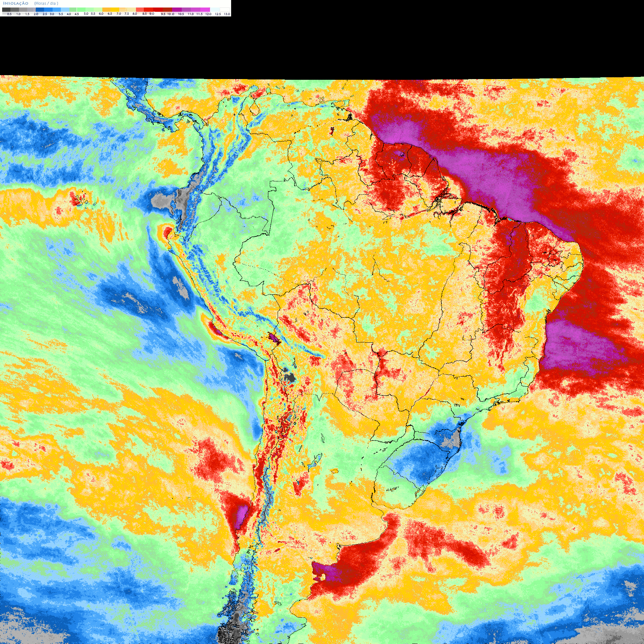Click the brownish dark-red legend swatch
Viewport: 644px width, 644px height.
coord(167,10)
